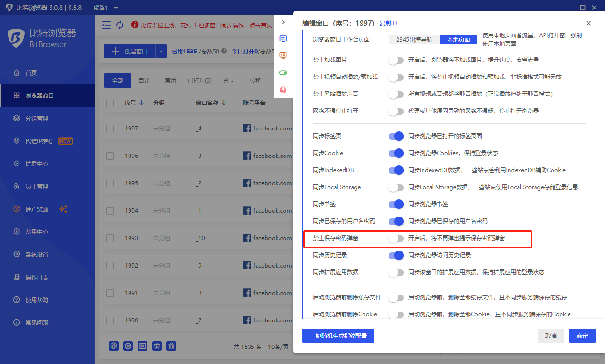Screen dimensions: 605x364
Task: Turn off the 同步Cookie switch
Action: click(396, 153)
